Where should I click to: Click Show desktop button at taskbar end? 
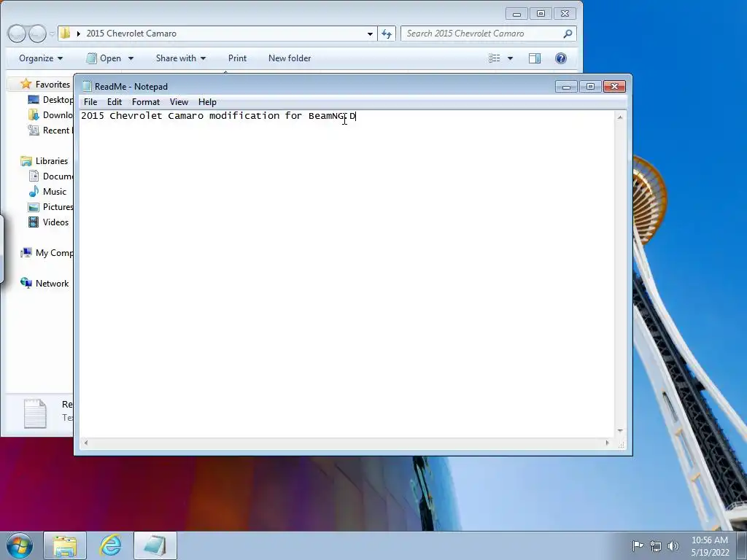tap(742, 545)
